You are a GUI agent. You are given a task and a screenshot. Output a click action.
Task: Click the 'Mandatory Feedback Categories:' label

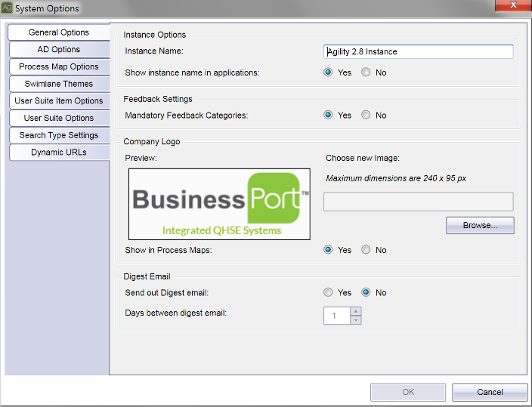tap(186, 116)
